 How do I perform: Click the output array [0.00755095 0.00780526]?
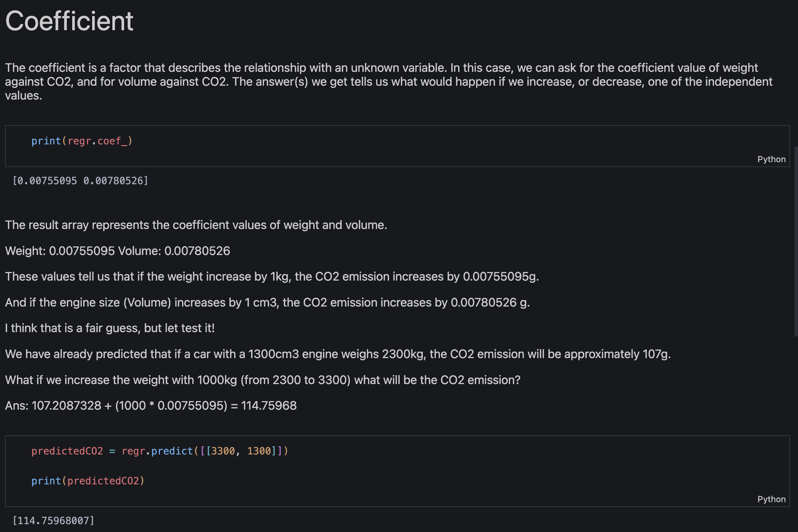pyautogui.click(x=80, y=181)
